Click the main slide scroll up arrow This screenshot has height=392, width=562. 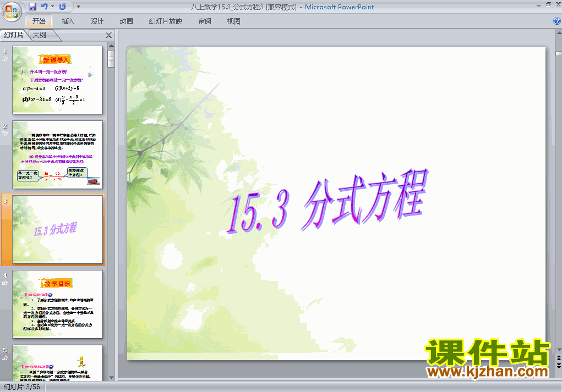tap(559, 34)
